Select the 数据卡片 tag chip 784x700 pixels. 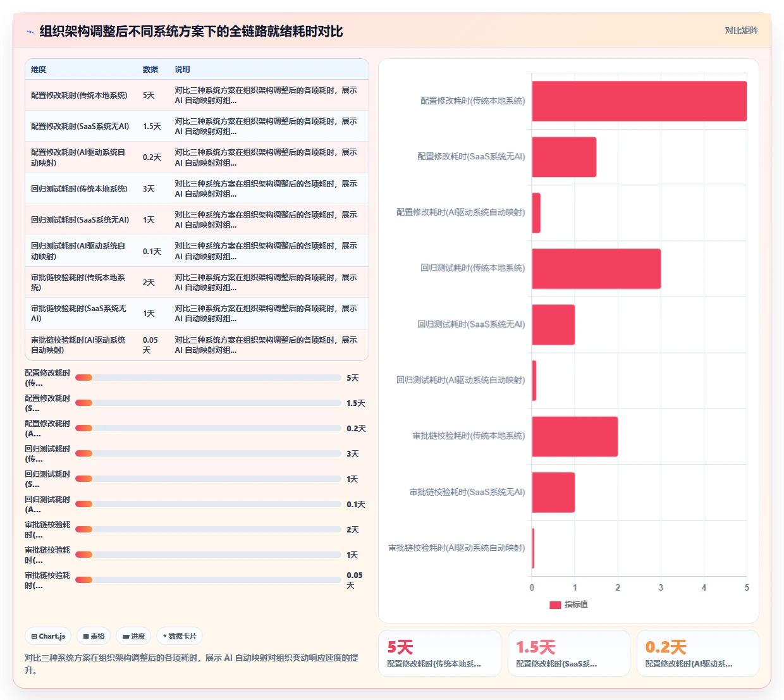(180, 636)
